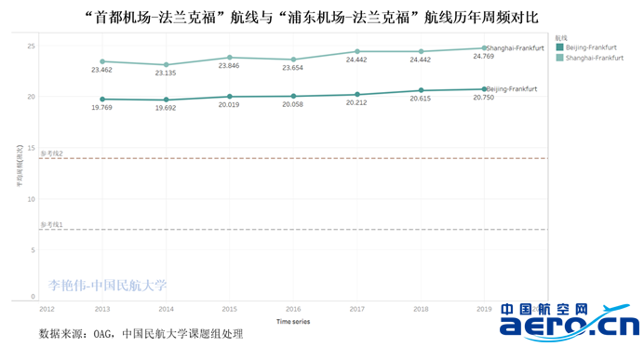This screenshot has height=347, width=644.
Task: Click the 参考线2 dashed reference line label
Action: pyautogui.click(x=52, y=153)
